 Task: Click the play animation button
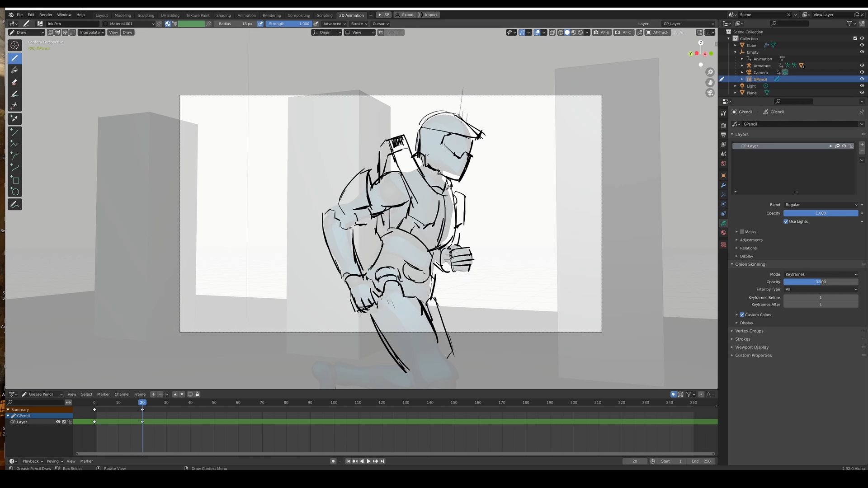click(x=368, y=461)
